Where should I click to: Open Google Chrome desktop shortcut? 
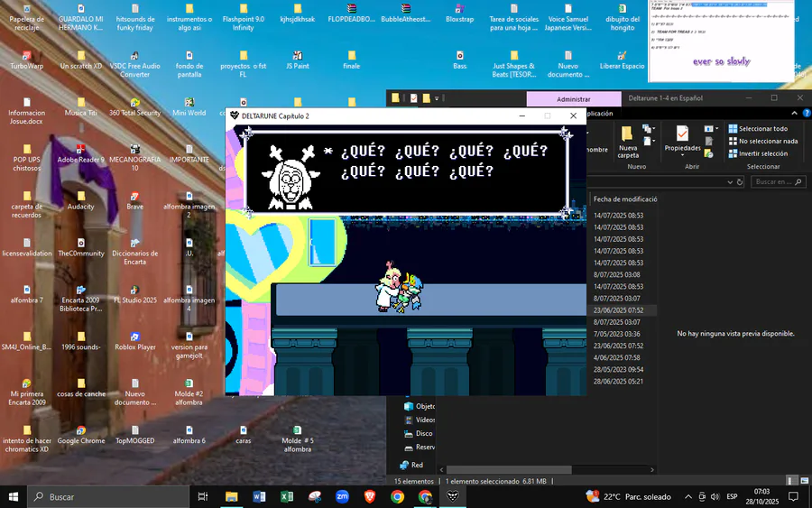click(x=81, y=435)
